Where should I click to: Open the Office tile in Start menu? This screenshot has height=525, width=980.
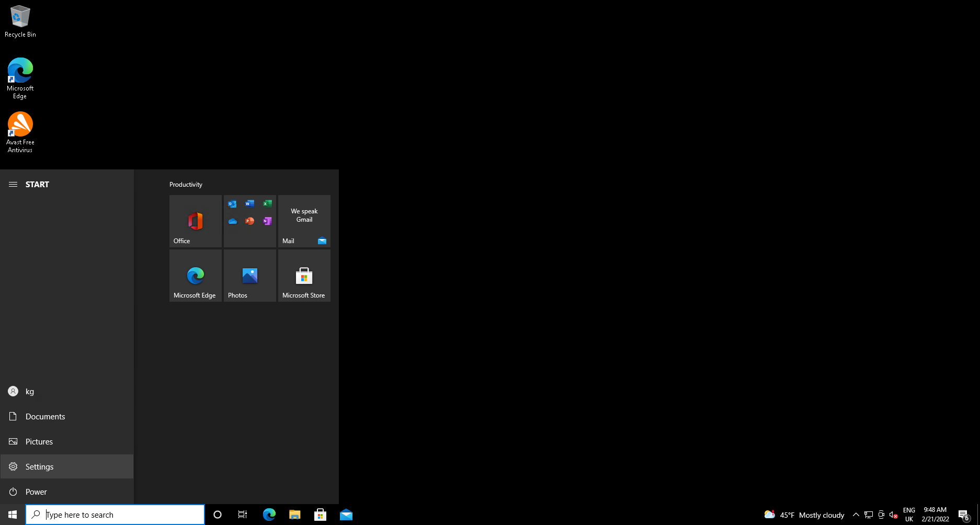(x=196, y=221)
